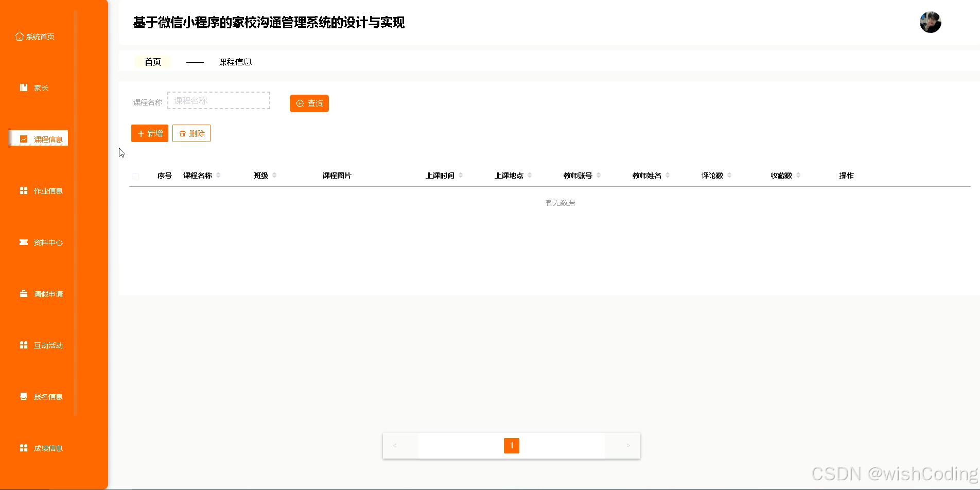The width and height of the screenshot is (980, 490).
Task: Select the 资料中心 sidebar icon
Action: pos(23,242)
